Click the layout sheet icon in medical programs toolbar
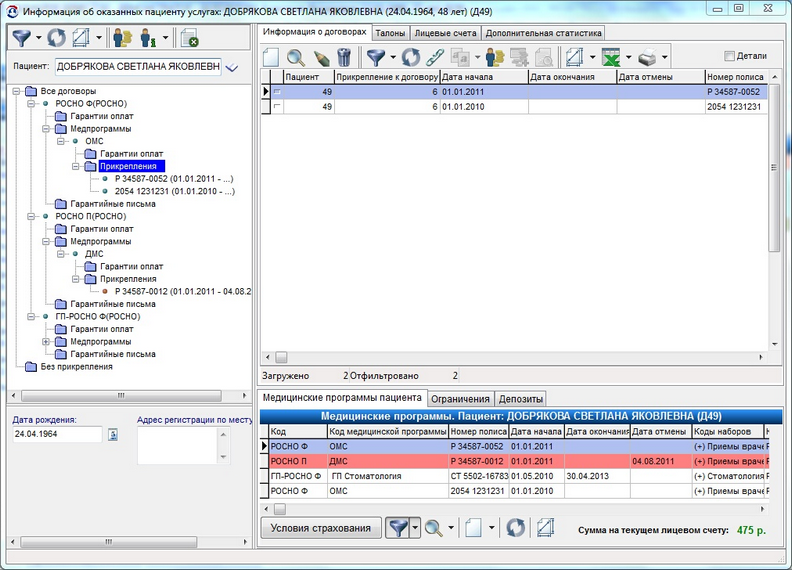792x570 pixels. click(545, 529)
